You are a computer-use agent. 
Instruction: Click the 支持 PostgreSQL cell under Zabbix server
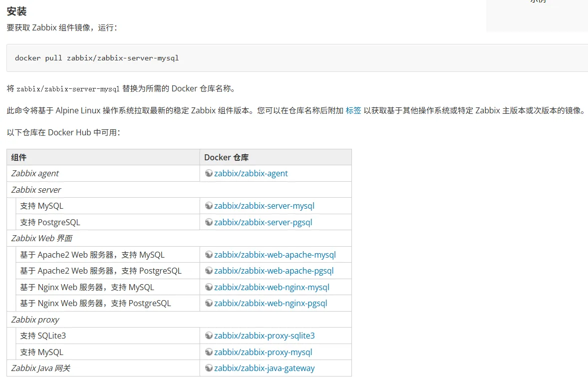(108, 222)
